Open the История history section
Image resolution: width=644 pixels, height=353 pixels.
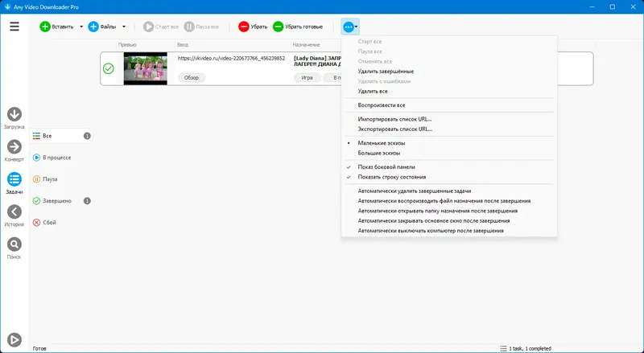tap(14, 215)
